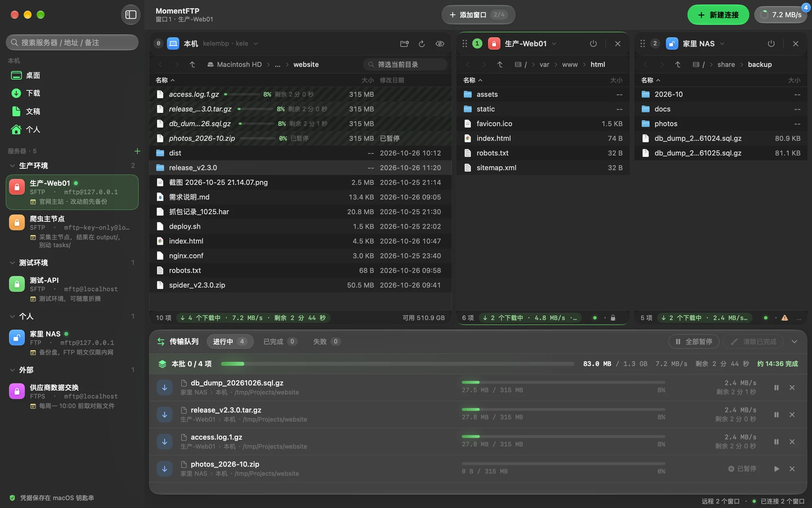Image resolution: width=812 pixels, height=508 pixels.
Task: Refresh the local website directory
Action: point(422,43)
